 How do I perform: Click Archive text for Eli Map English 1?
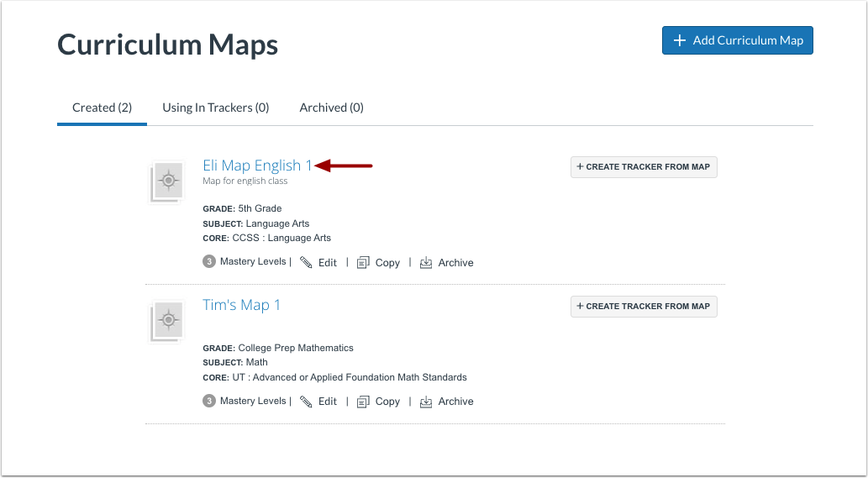tap(455, 263)
